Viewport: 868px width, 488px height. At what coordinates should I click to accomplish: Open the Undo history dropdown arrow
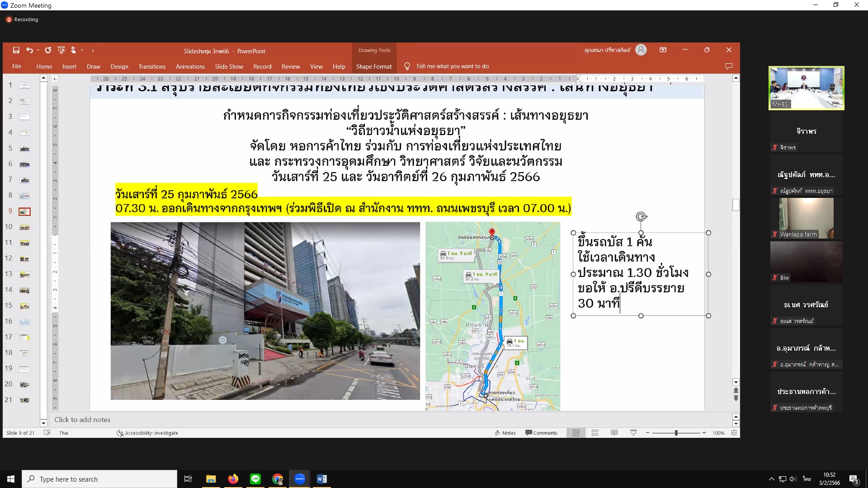(x=38, y=50)
